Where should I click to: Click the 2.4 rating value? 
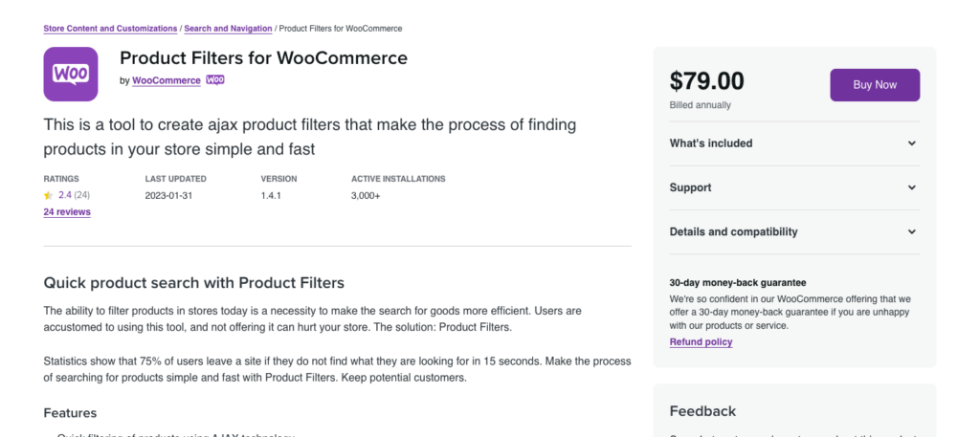click(65, 195)
